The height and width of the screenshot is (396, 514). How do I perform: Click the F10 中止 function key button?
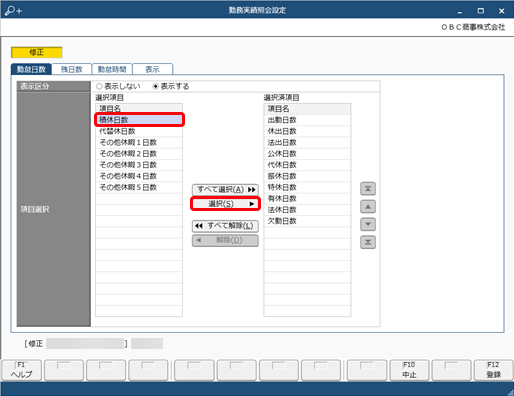pyautogui.click(x=410, y=370)
